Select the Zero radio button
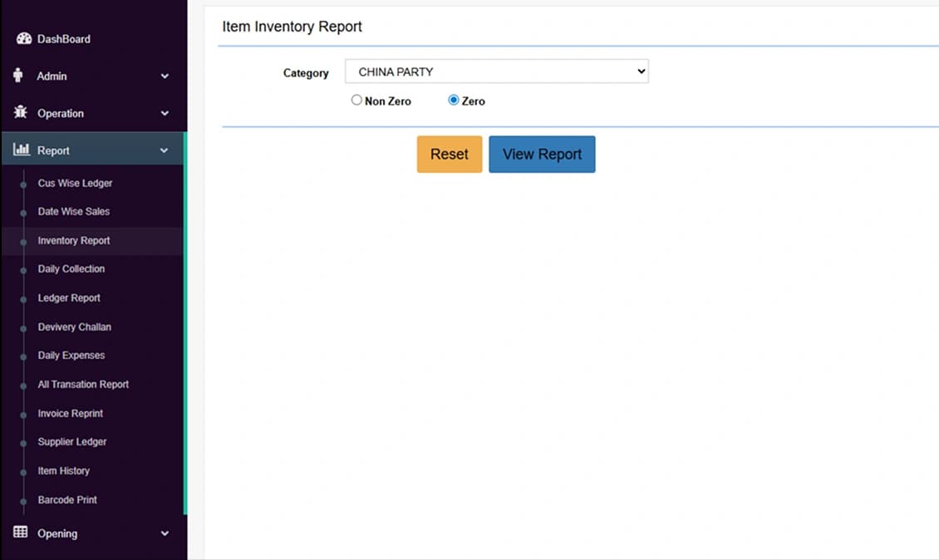The image size is (939, 560). point(454,101)
